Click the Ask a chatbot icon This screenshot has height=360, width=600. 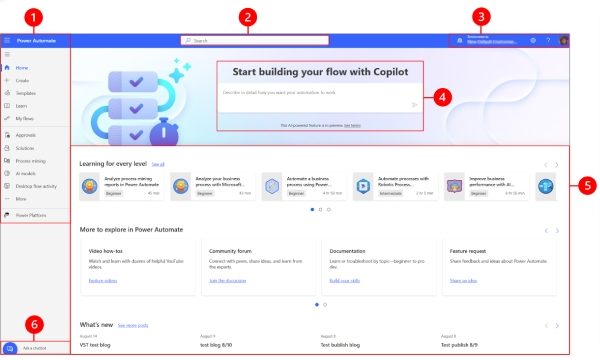tap(10, 349)
